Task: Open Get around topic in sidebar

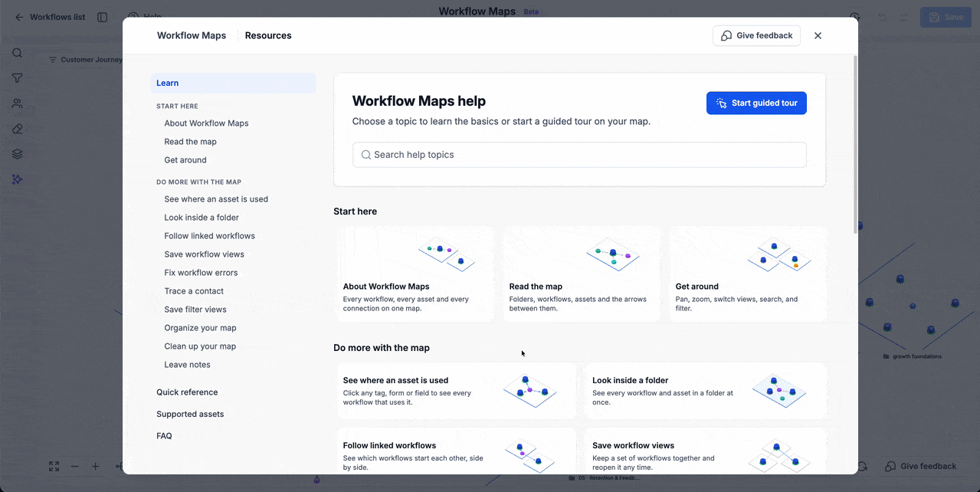Action: pyautogui.click(x=185, y=160)
